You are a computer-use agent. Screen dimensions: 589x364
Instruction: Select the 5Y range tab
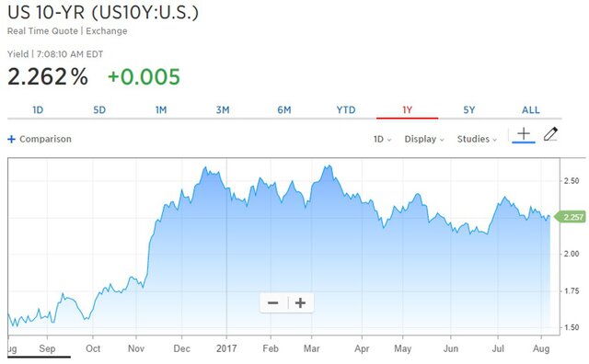(469, 110)
